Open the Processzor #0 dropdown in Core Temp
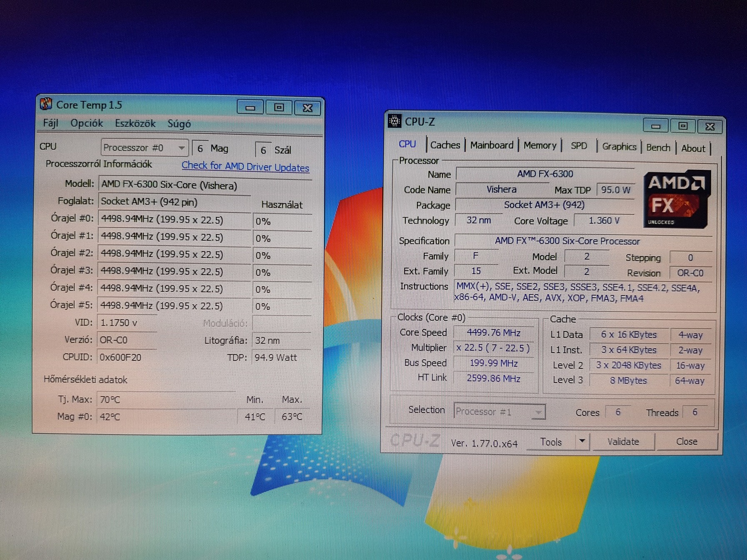 click(145, 148)
